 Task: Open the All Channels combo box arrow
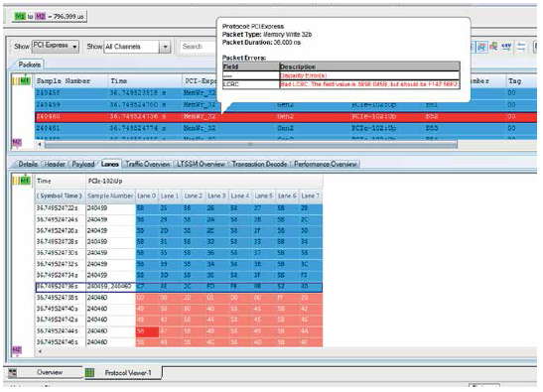click(x=165, y=47)
